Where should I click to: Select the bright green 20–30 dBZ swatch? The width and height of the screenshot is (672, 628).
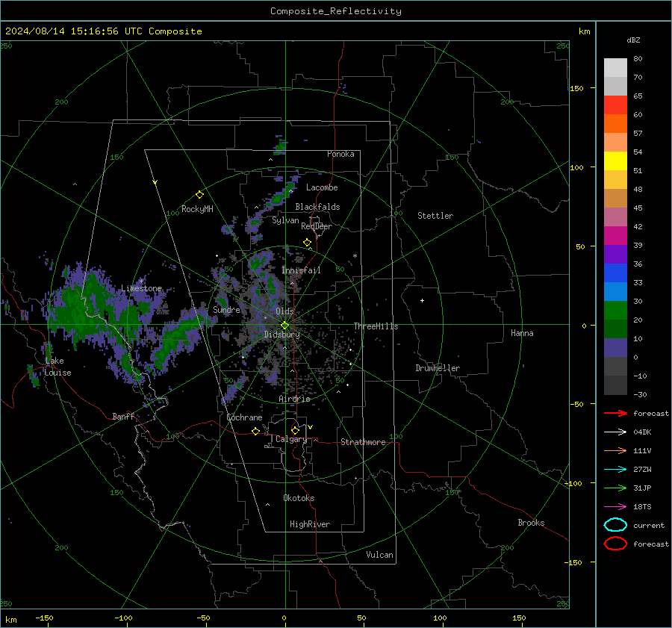pos(615,311)
